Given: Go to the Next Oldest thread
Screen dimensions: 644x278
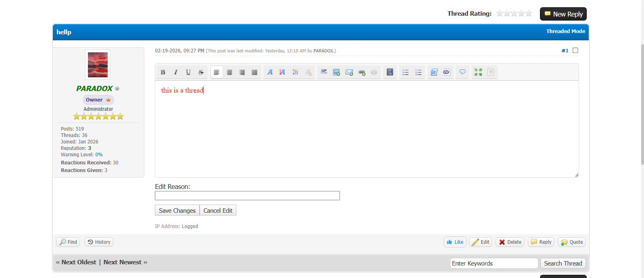Looking at the screenshot, I should [x=79, y=262].
